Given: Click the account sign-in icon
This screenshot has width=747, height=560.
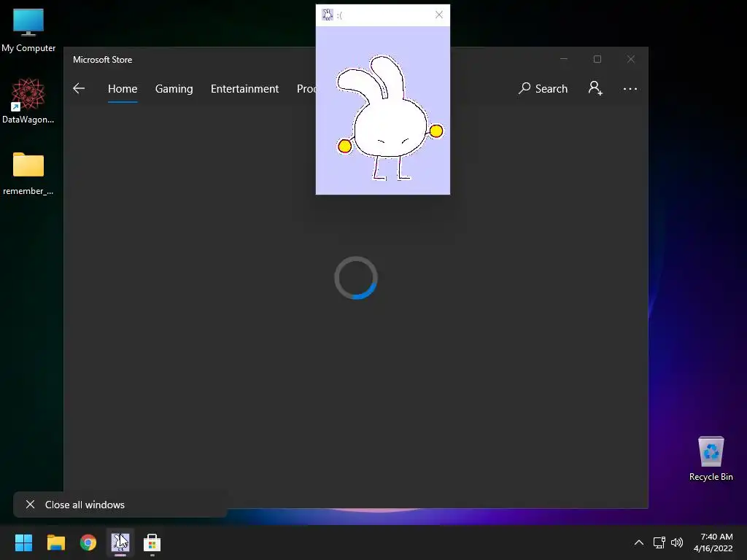Looking at the screenshot, I should (x=595, y=88).
